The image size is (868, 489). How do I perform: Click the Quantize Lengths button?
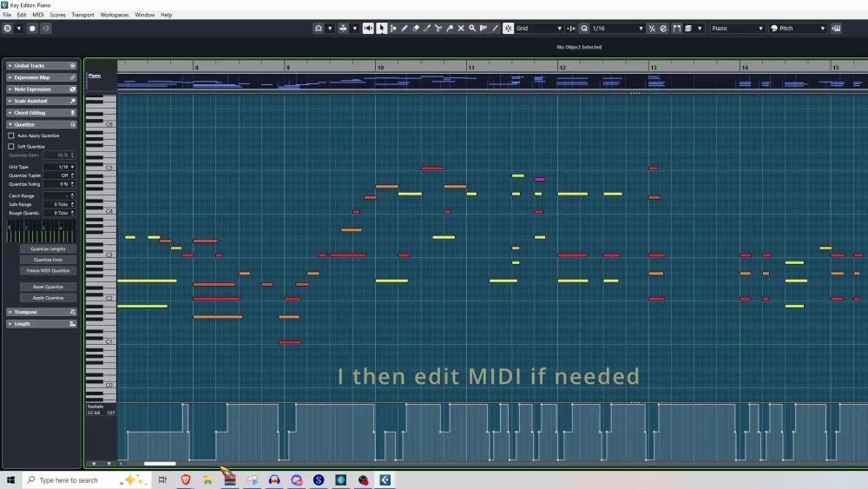point(48,248)
